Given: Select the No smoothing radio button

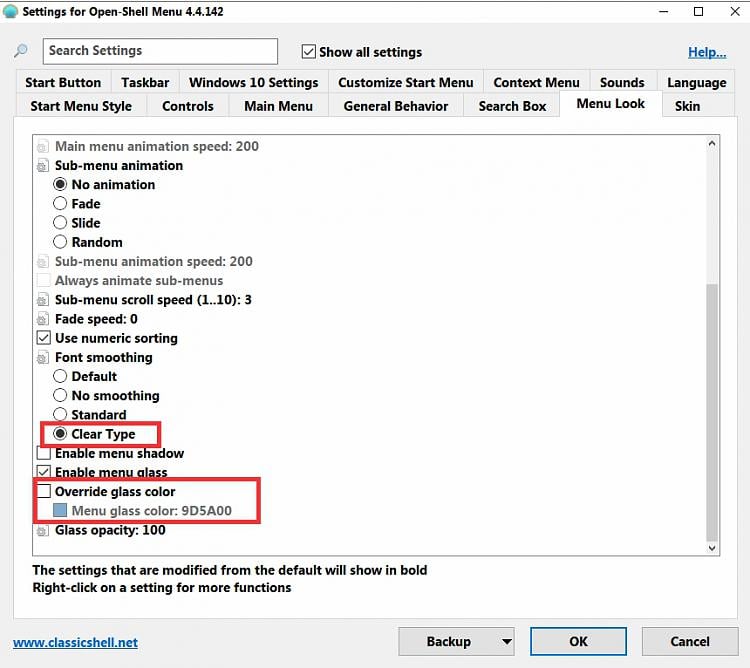Looking at the screenshot, I should [x=60, y=395].
